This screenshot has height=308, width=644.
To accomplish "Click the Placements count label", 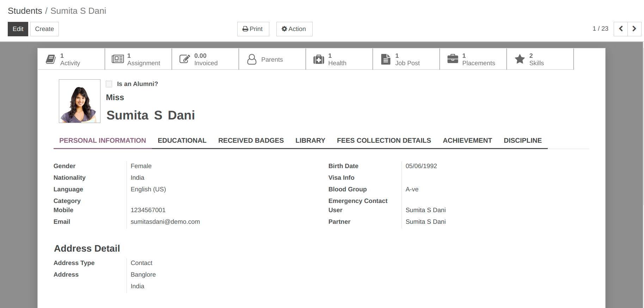I will (479, 59).
